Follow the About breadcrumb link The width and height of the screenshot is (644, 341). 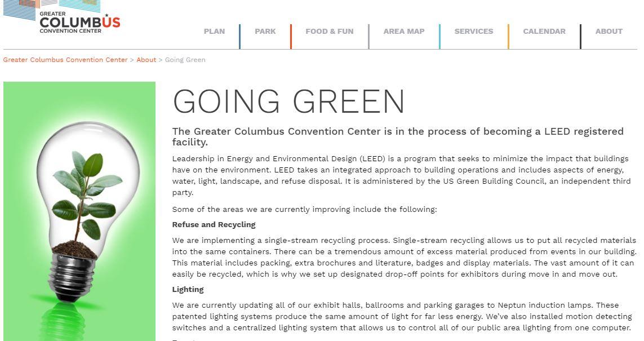coord(146,60)
